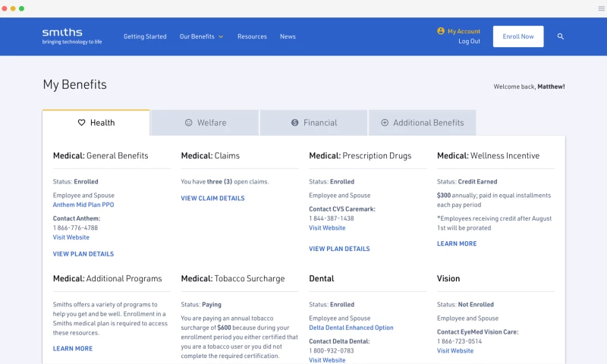Open Delta Dental Enhanced Option link
The width and height of the screenshot is (607, 364).
click(351, 328)
